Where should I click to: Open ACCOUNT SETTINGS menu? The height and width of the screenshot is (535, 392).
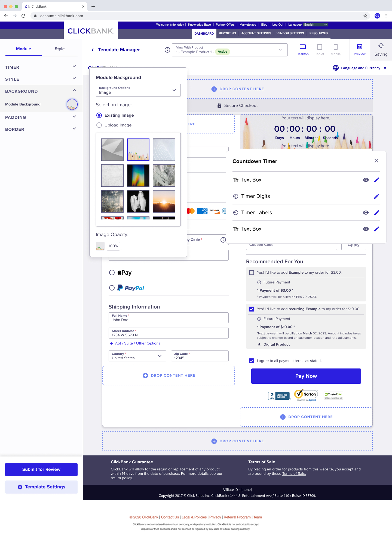[x=256, y=33]
